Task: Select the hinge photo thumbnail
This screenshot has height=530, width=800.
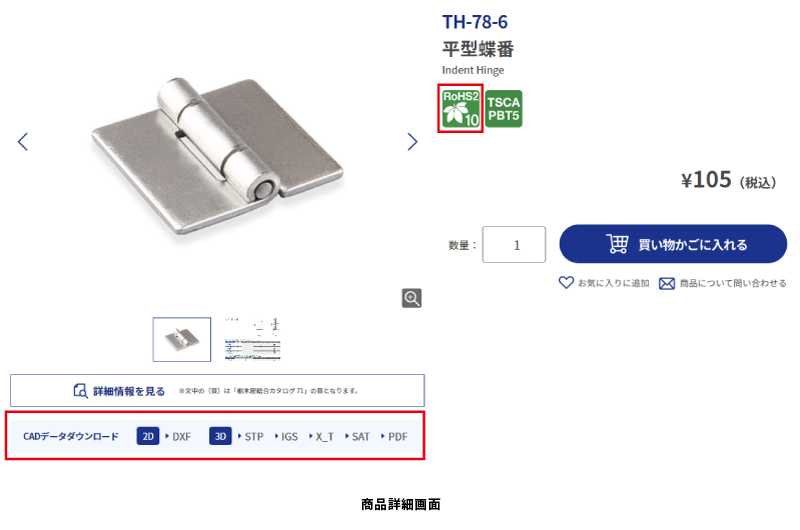Action: (182, 339)
